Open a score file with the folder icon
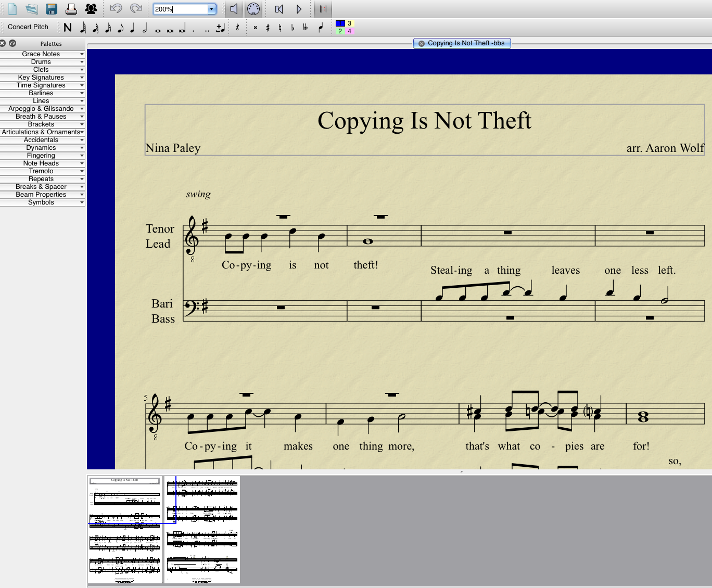Viewport: 712px width, 588px height. pyautogui.click(x=32, y=9)
